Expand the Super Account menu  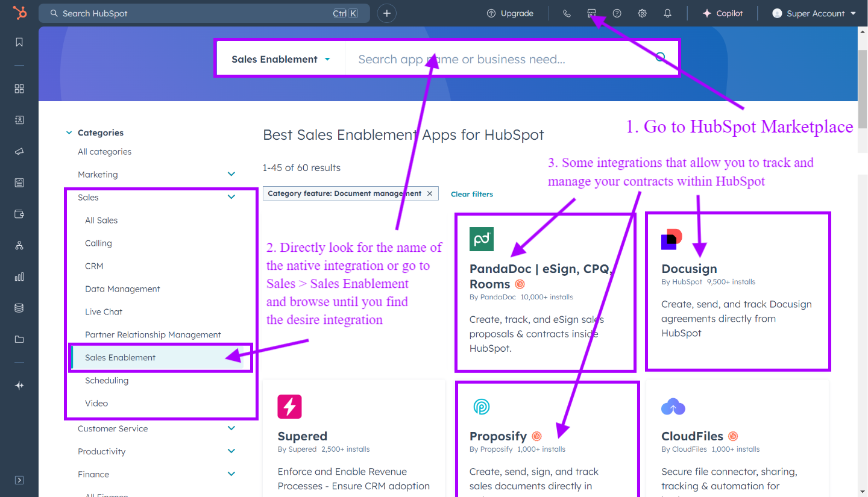(x=813, y=13)
